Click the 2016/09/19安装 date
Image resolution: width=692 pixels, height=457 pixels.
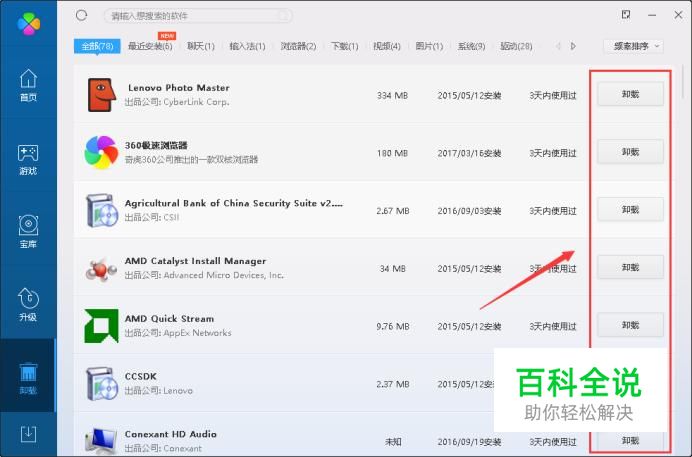click(x=469, y=442)
